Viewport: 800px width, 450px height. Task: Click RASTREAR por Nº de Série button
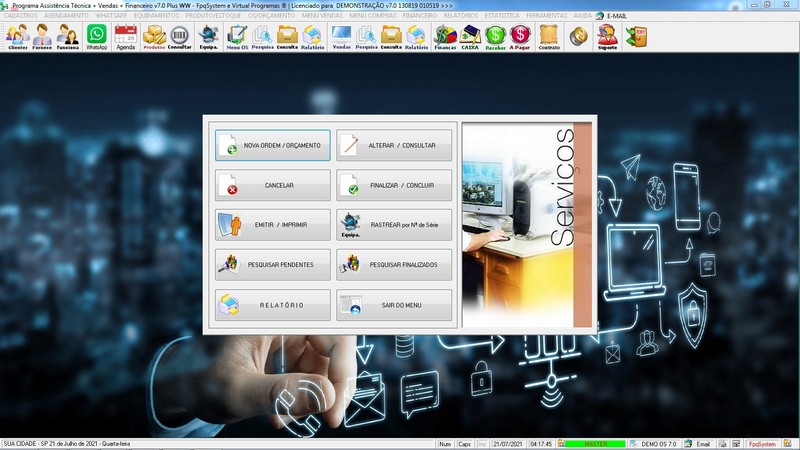click(394, 225)
